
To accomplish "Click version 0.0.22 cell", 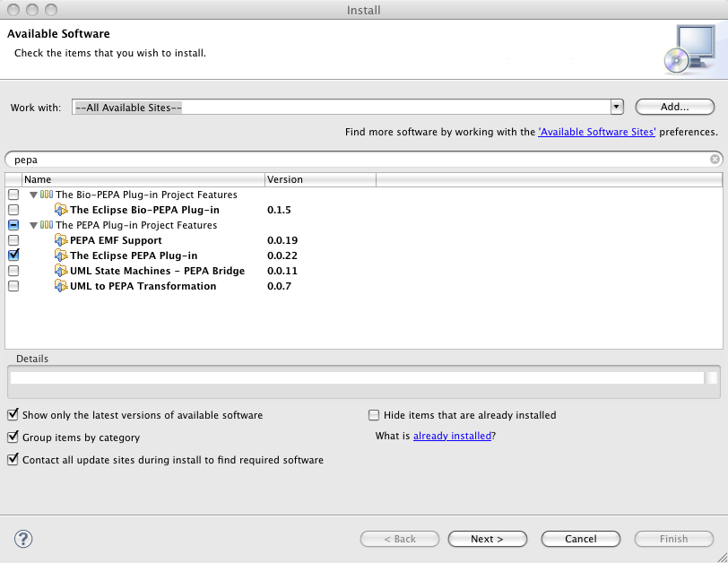I will pos(282,256).
